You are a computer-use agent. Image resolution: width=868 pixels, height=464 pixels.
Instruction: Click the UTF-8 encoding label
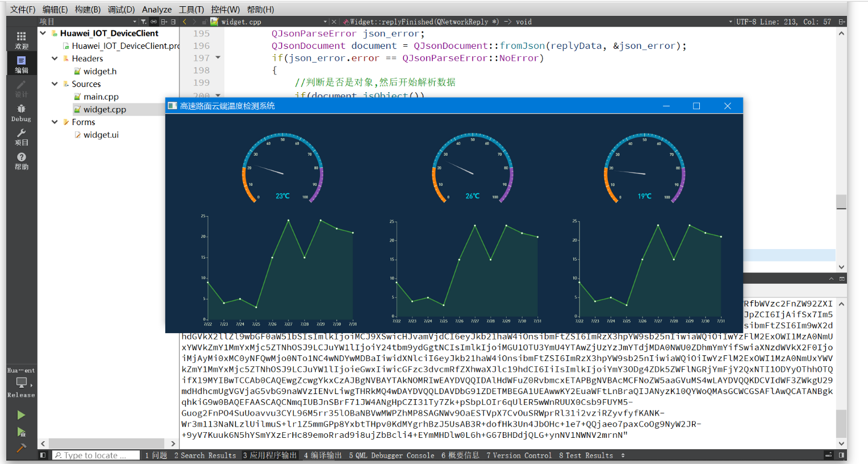click(746, 22)
